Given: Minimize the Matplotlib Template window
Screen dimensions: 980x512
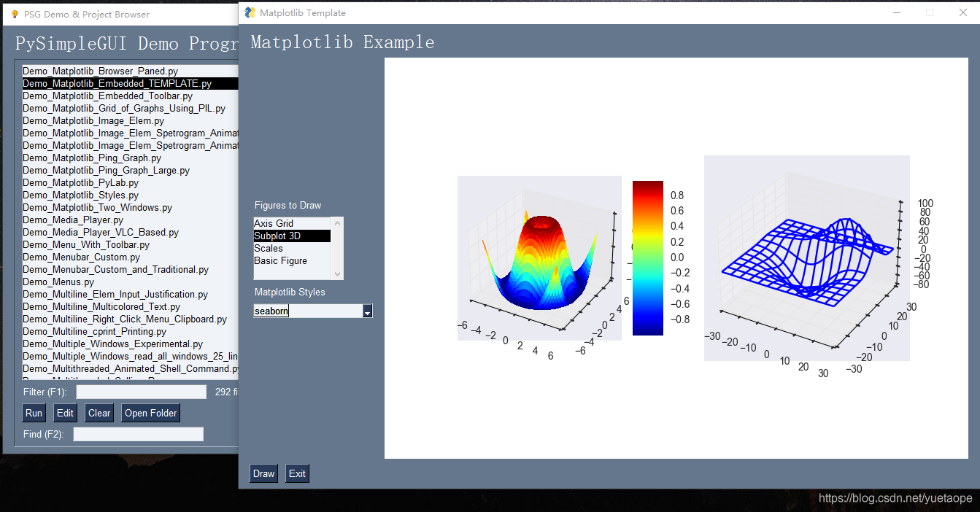Looking at the screenshot, I should (x=897, y=12).
